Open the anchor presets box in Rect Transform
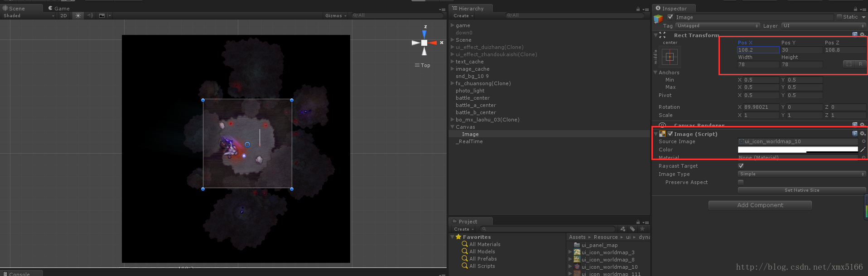Image resolution: width=868 pixels, height=276 pixels. coord(670,57)
